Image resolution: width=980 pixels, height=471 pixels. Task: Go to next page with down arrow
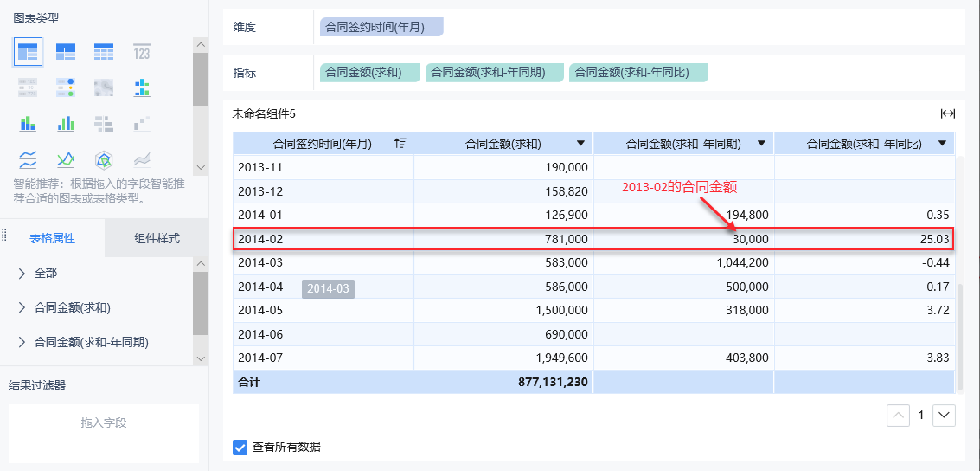(x=944, y=416)
